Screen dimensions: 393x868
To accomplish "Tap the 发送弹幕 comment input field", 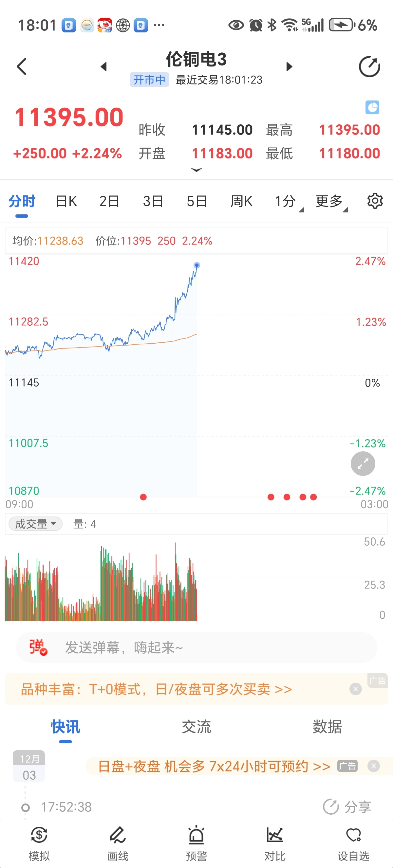I will (x=202, y=647).
